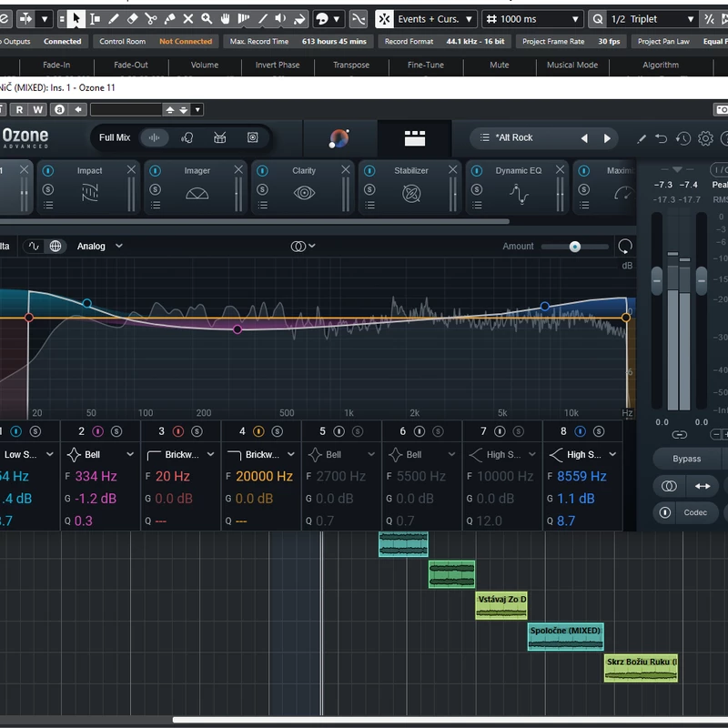
Task: Open Ozone Master Assistant
Action: (x=339, y=138)
